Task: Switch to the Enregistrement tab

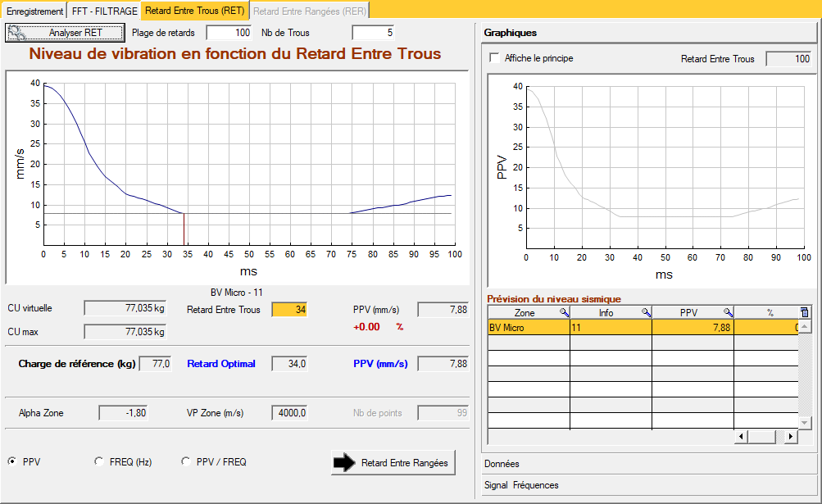Action: (35, 11)
